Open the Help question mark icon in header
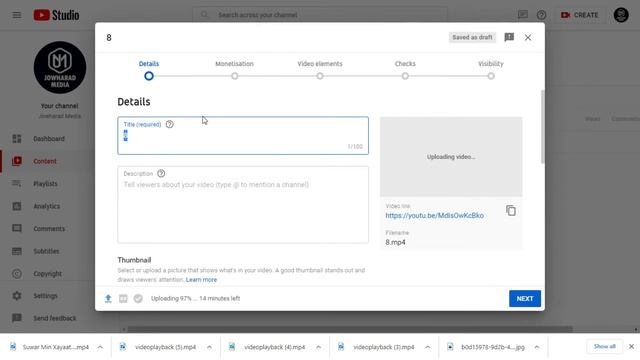Viewport: 640px width, 360px height. pyautogui.click(x=541, y=15)
